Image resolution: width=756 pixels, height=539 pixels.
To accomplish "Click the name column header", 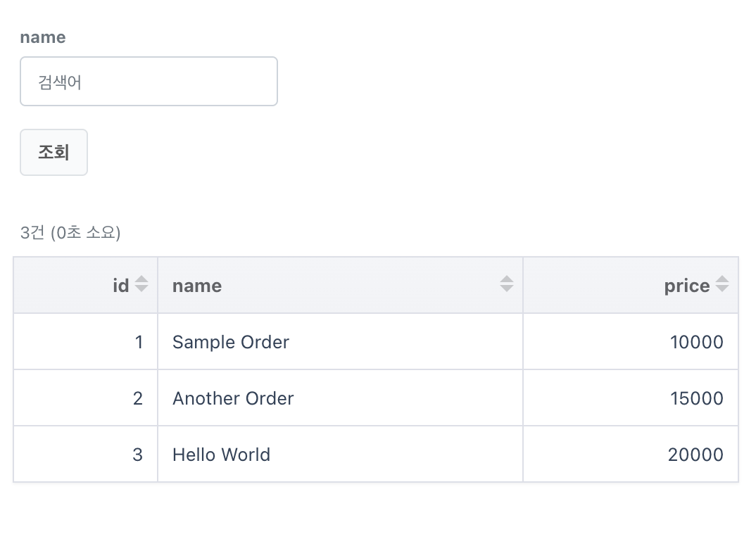I will pos(197,286).
